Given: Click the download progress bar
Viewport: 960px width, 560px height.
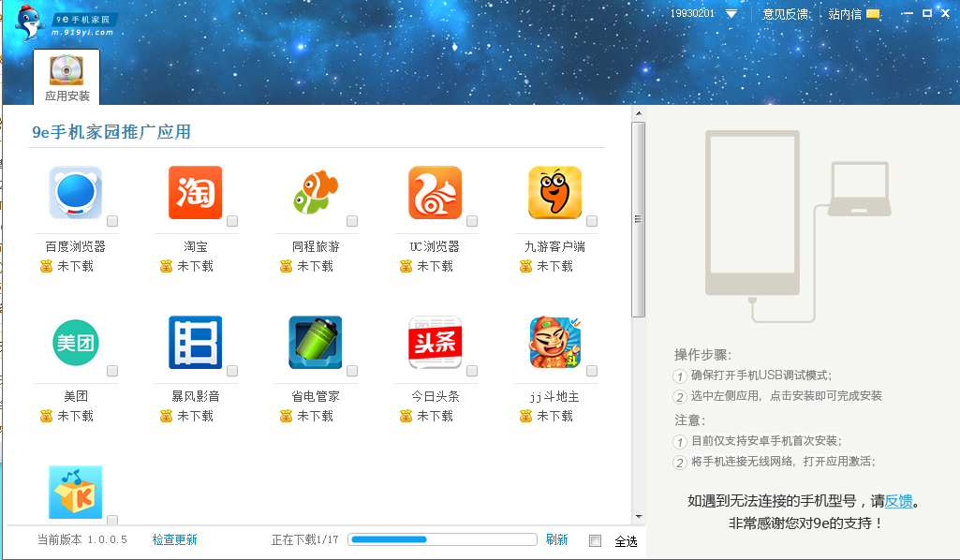Looking at the screenshot, I should click(443, 539).
